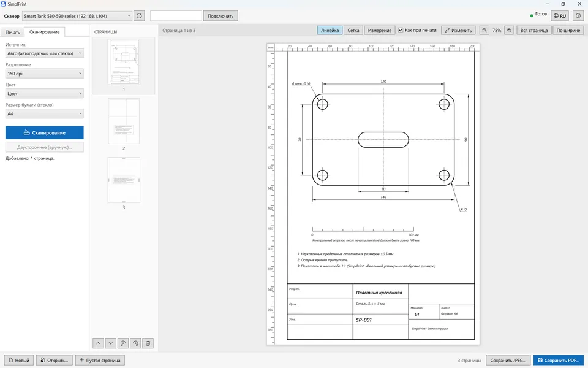Fit the page with По ширине
The height and width of the screenshot is (368, 588).
tap(568, 30)
